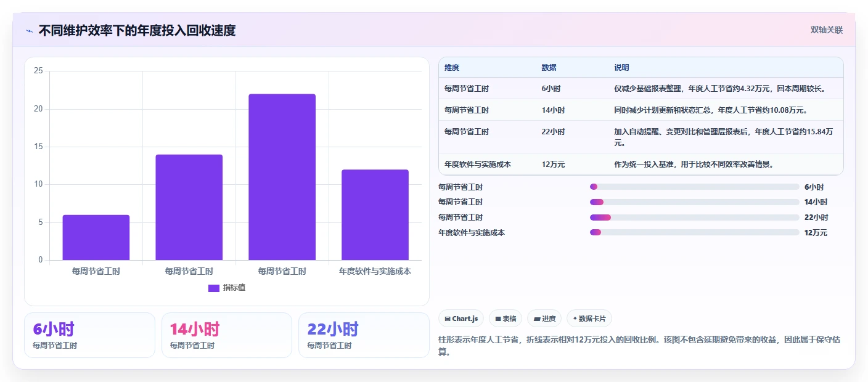Select the chart bar reaching value 6

click(x=96, y=237)
